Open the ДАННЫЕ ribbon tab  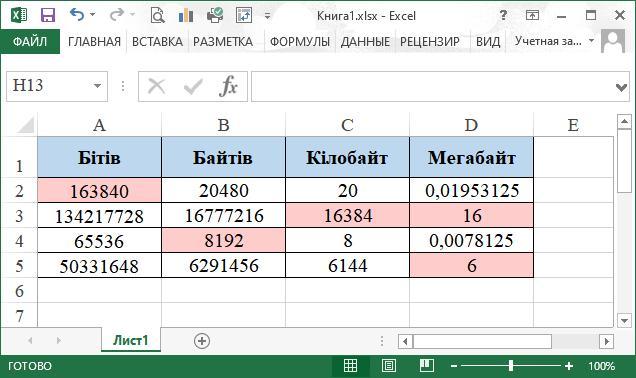[365, 41]
